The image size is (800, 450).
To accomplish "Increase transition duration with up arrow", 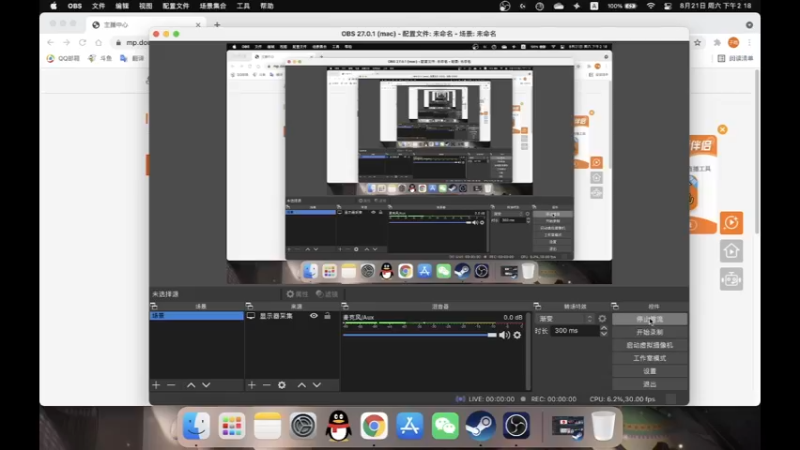I will click(604, 328).
